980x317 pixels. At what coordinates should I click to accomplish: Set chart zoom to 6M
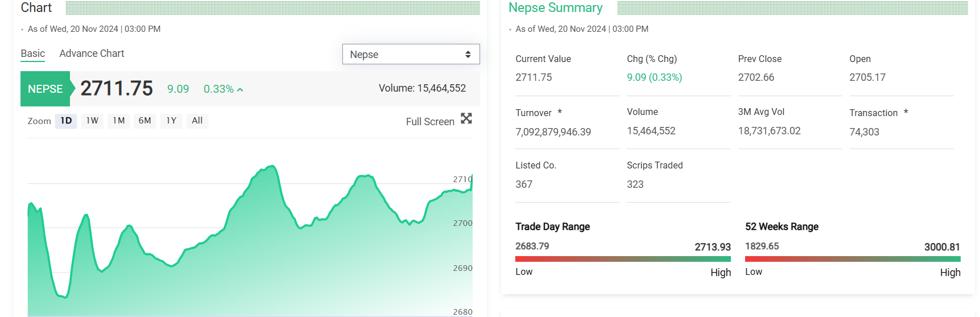(x=145, y=121)
